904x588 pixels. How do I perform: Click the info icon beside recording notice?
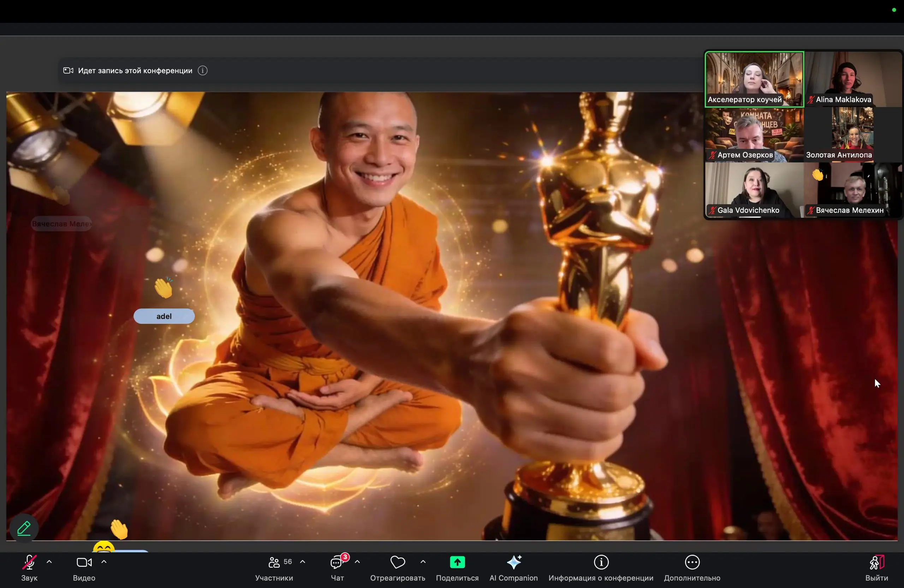click(x=203, y=71)
